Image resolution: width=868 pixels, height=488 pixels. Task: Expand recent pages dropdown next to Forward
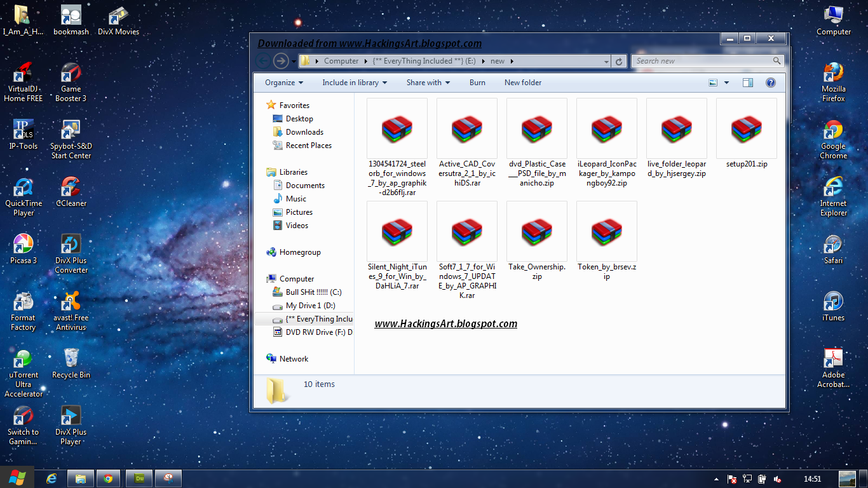pos(294,61)
